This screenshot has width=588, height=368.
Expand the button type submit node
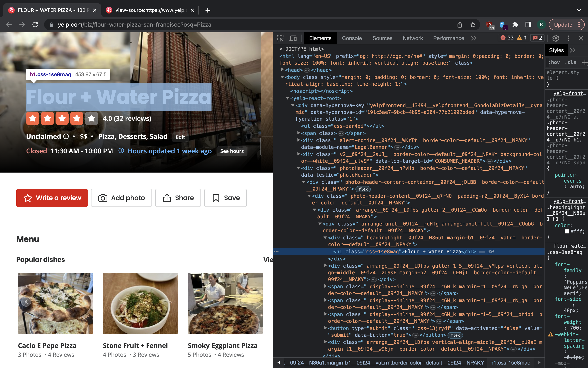pyautogui.click(x=326, y=328)
